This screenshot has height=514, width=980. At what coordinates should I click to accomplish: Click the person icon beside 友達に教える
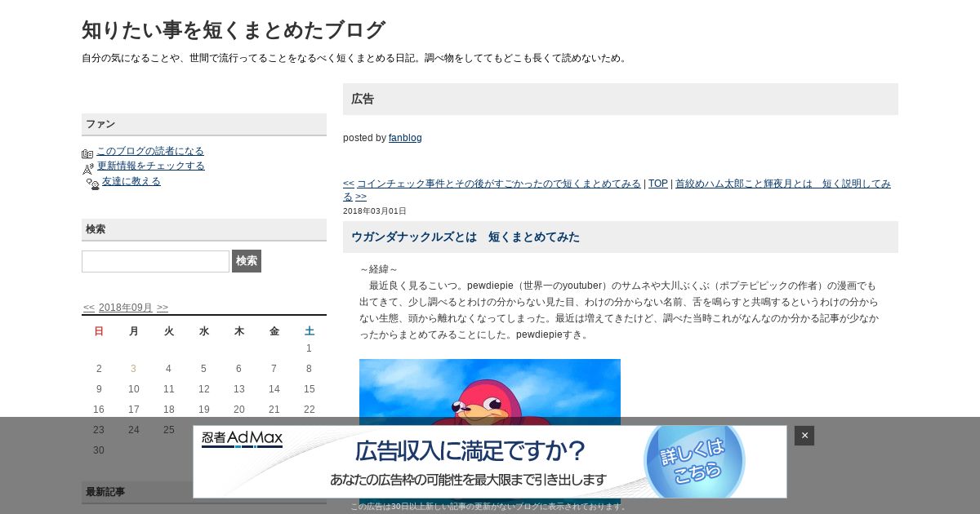pos(93,184)
